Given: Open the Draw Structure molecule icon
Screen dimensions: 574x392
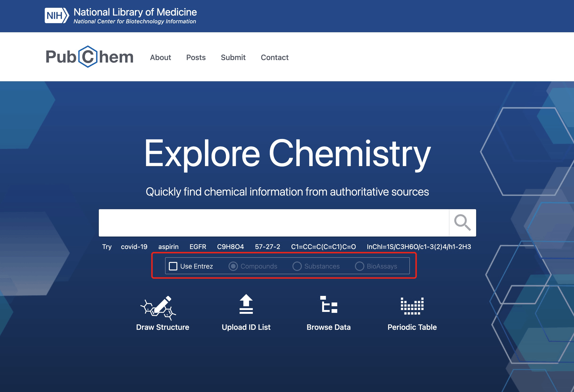Looking at the screenshot, I should pos(158,308).
